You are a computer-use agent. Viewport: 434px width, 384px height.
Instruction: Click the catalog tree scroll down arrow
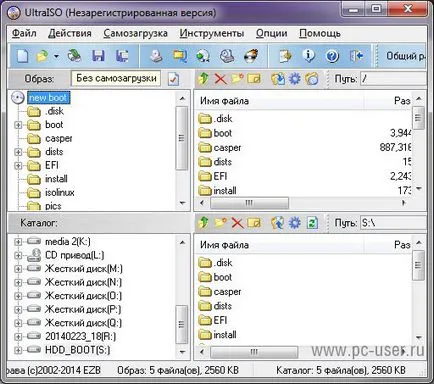point(182,352)
